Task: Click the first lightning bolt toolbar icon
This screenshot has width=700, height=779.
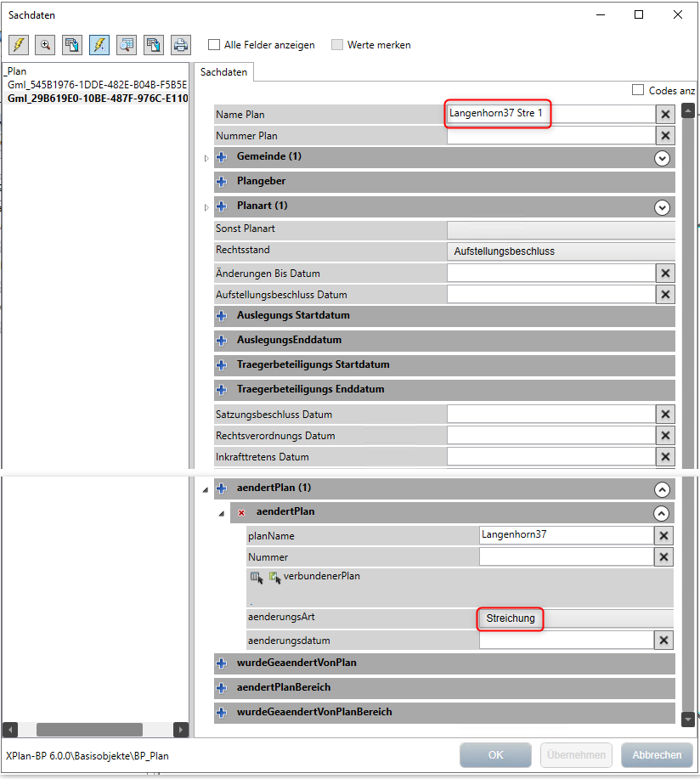Action: pyautogui.click(x=18, y=45)
